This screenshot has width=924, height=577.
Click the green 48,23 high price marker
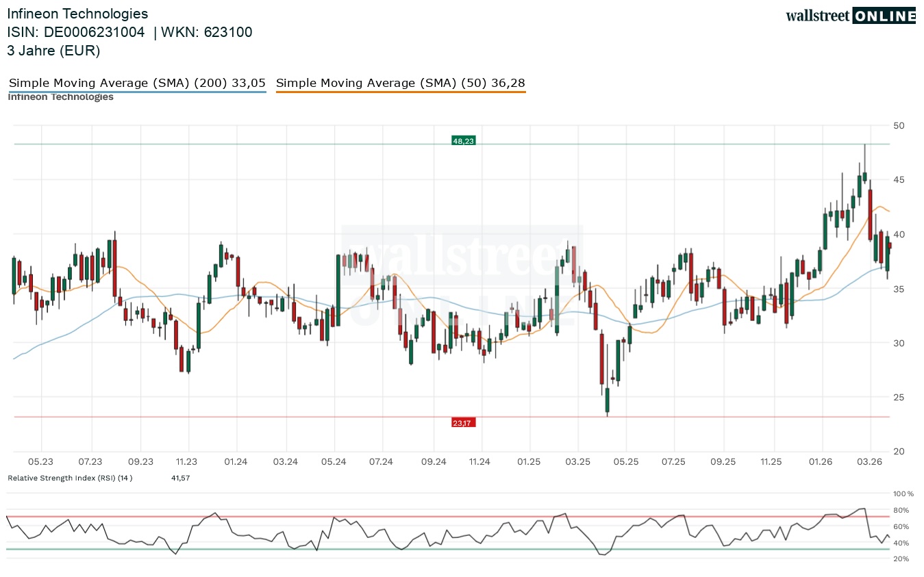[x=464, y=140]
